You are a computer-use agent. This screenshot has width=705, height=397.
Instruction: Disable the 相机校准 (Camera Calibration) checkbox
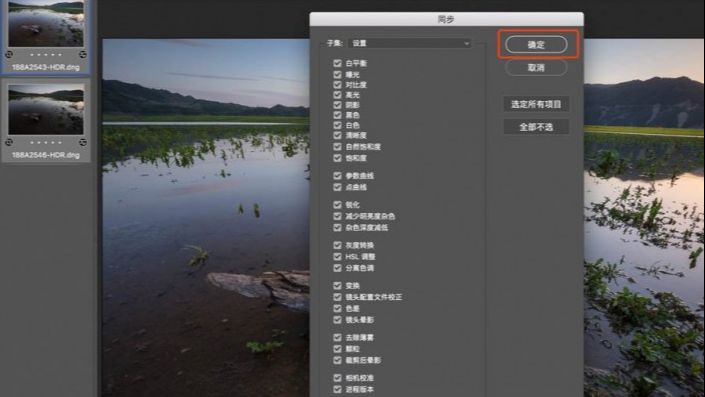point(338,378)
